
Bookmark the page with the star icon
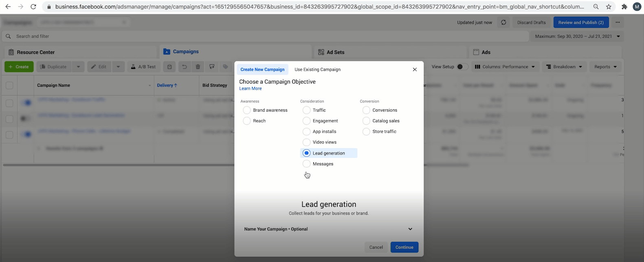(609, 7)
